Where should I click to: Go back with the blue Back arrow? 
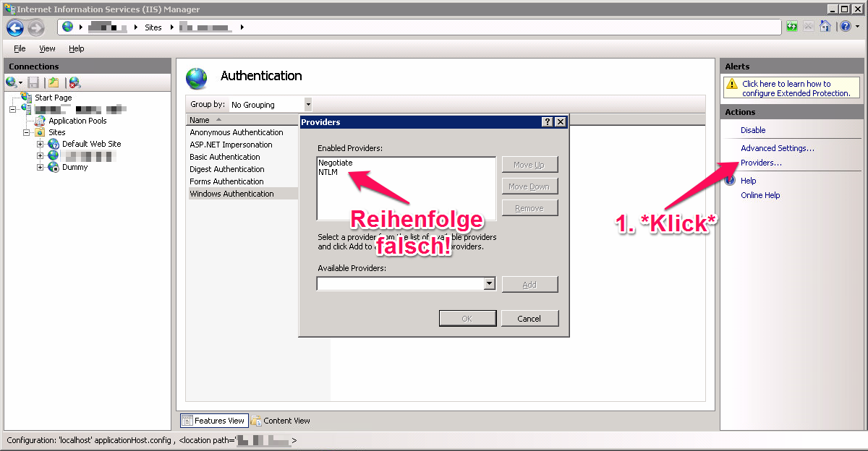pos(15,27)
